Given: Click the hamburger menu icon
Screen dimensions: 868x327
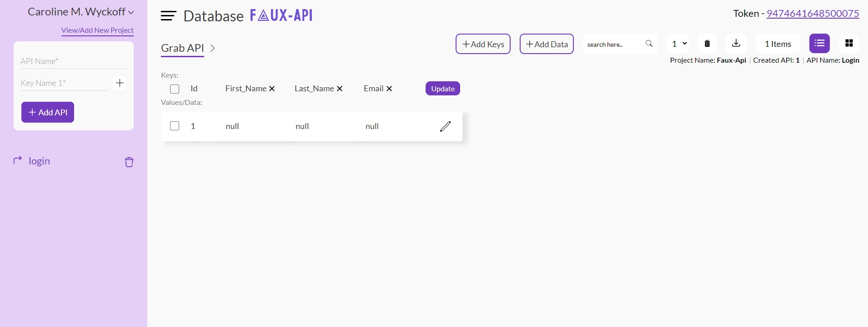Looking at the screenshot, I should point(168,16).
